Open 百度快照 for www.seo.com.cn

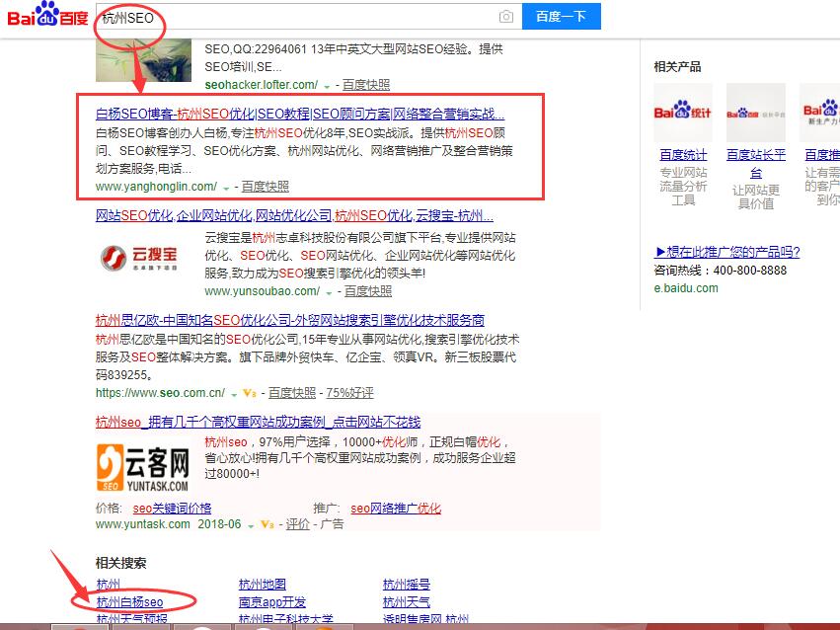pyautogui.click(x=292, y=393)
